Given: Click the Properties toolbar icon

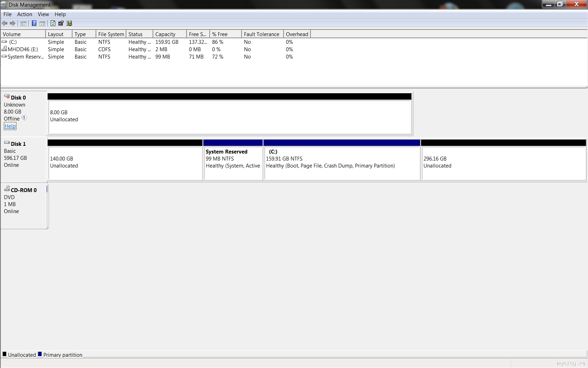Looking at the screenshot, I should point(61,23).
